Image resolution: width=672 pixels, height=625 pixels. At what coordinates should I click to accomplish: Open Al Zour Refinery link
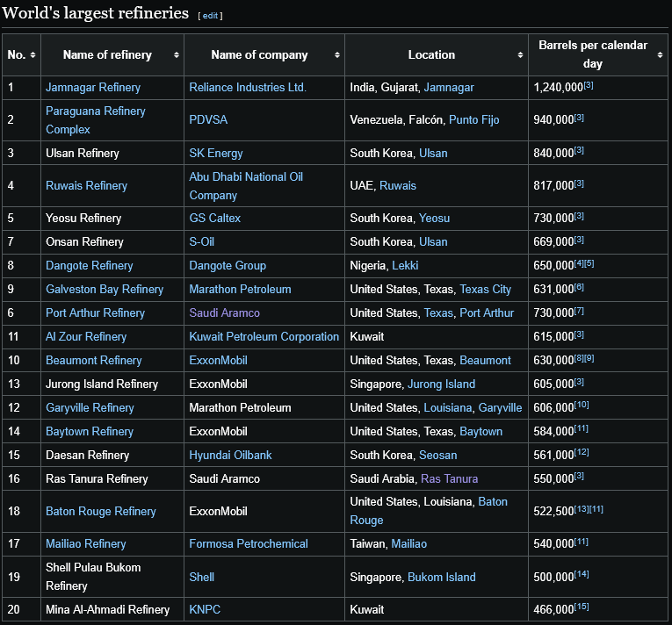pyautogui.click(x=86, y=336)
